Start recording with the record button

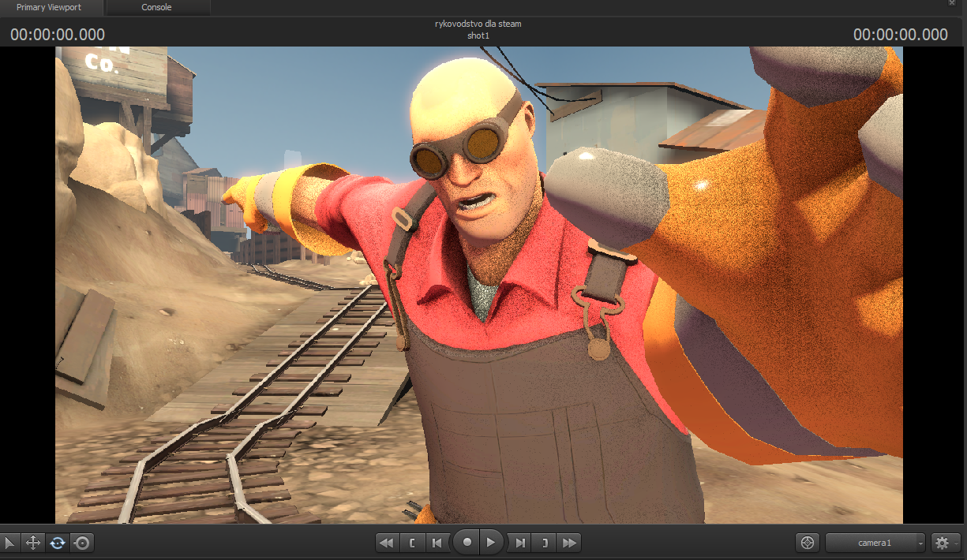coord(467,543)
